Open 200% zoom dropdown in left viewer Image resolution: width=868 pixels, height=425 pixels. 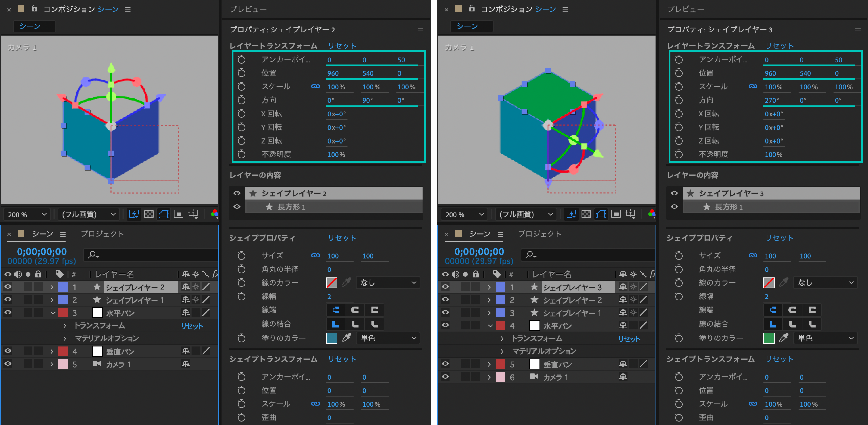pyautogui.click(x=27, y=214)
